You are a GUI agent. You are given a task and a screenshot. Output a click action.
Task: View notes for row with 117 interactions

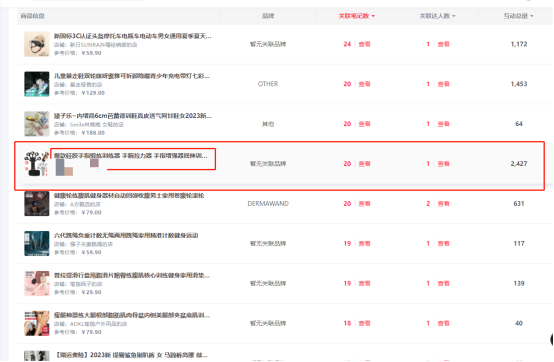[x=364, y=244]
